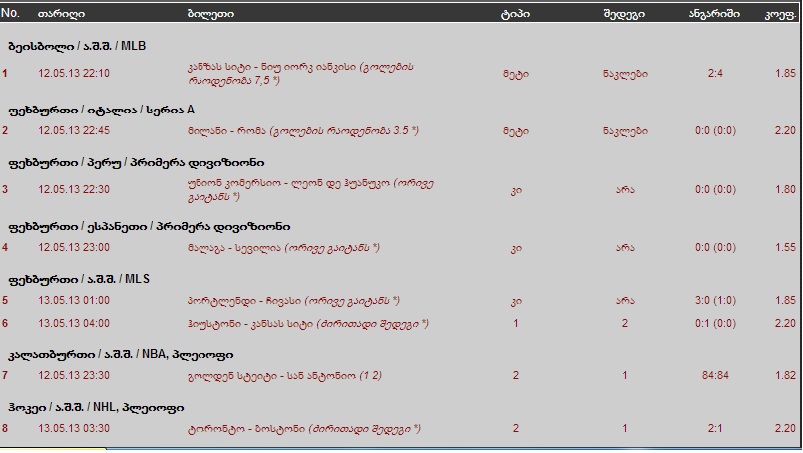This screenshot has width=803, height=453.
Task: Click type 'მეტი' in the მილანი row
Action: tap(516, 131)
